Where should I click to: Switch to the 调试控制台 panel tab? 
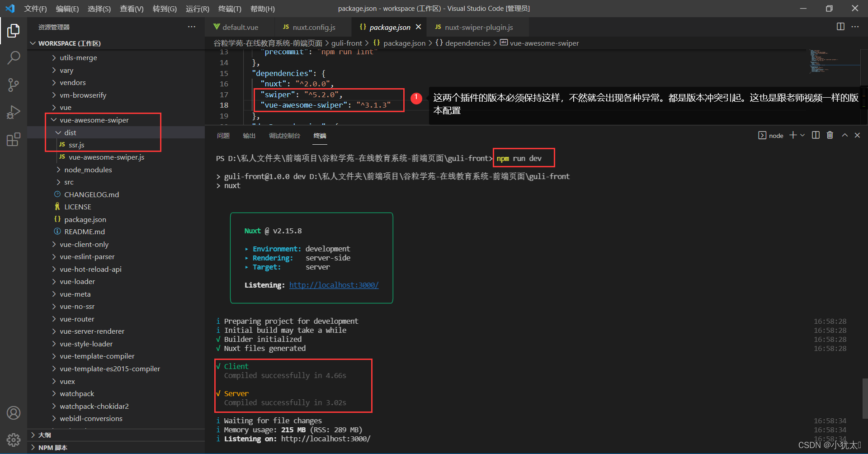pyautogui.click(x=284, y=136)
